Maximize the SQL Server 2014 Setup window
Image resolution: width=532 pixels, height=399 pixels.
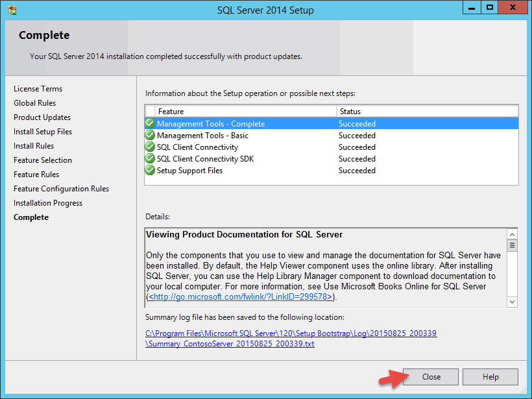point(490,8)
